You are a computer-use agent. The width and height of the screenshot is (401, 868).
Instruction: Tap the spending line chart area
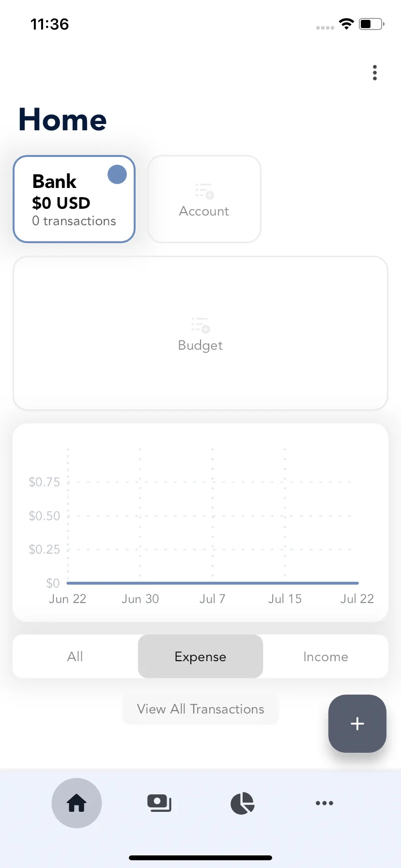[x=200, y=523]
